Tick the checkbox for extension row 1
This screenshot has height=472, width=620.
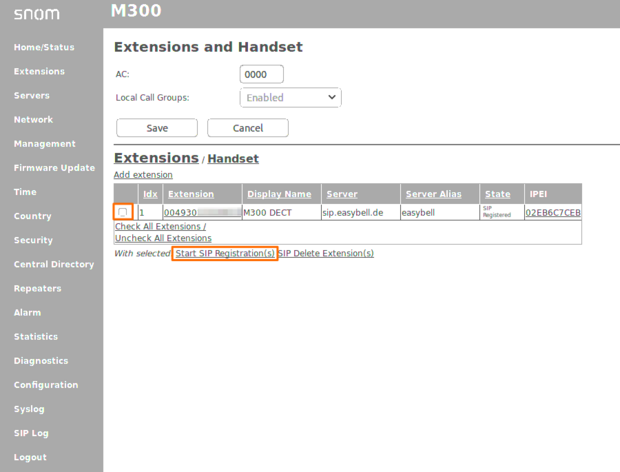(122, 212)
